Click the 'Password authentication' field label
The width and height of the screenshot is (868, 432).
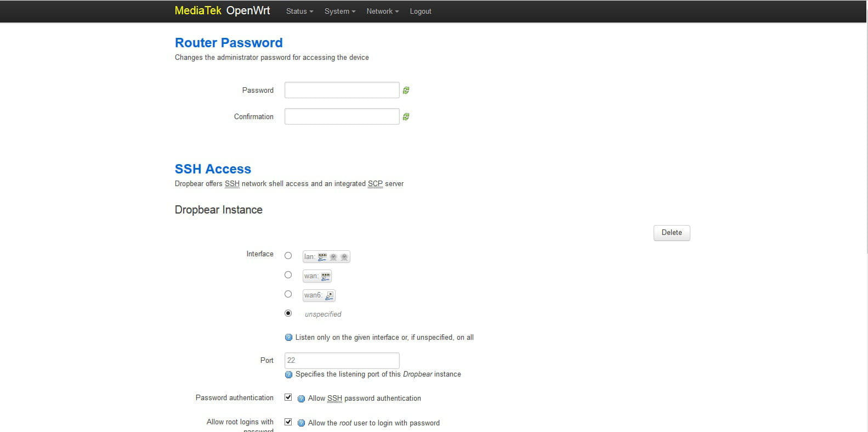tap(235, 398)
